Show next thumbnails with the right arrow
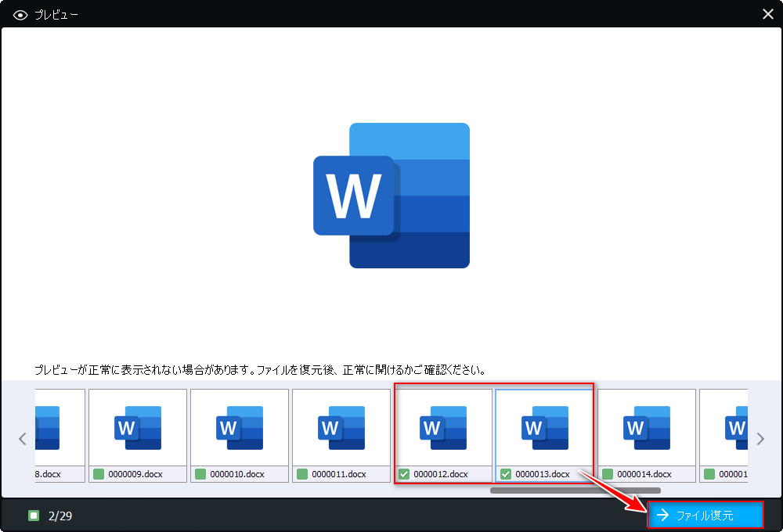Viewport: 783px width, 532px height. (760, 439)
